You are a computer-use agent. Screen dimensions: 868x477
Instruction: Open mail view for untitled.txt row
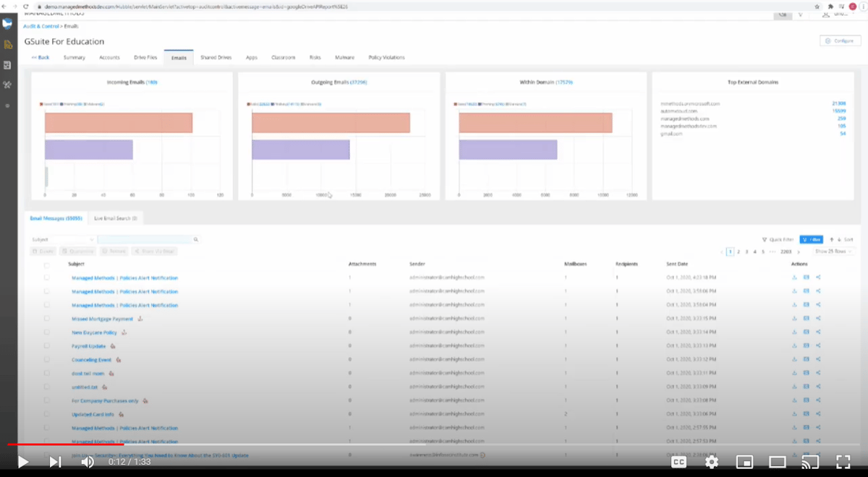807,387
